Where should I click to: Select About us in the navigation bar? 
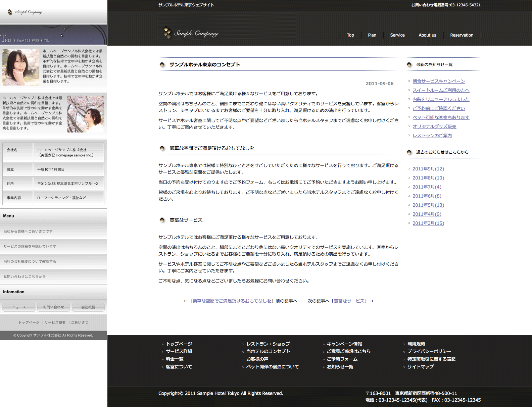tap(427, 35)
